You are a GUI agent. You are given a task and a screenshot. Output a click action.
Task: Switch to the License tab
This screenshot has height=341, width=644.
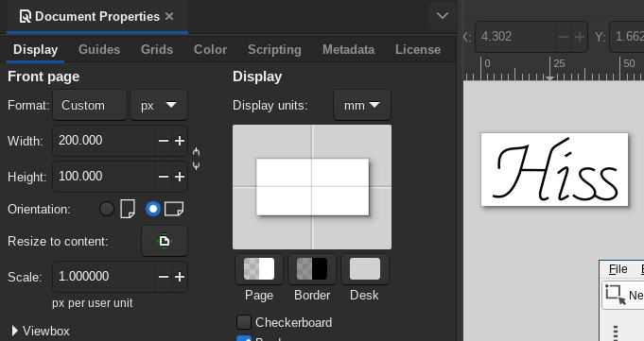pyautogui.click(x=418, y=50)
